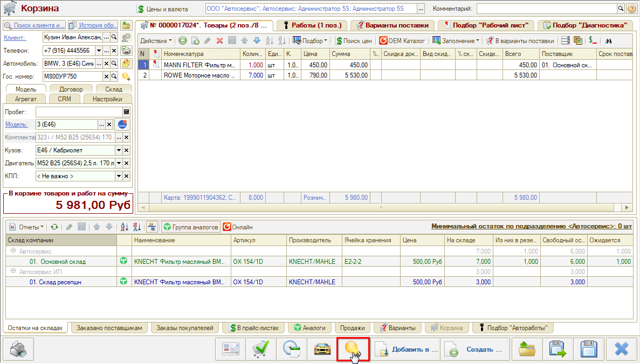Collapse the Автосервис warehouse tree group

[13, 251]
